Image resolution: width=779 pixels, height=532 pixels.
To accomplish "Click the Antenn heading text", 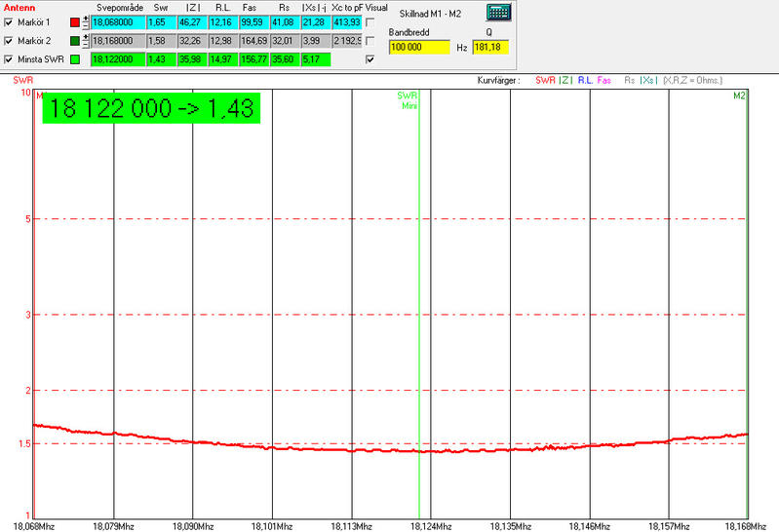I will 19,8.
